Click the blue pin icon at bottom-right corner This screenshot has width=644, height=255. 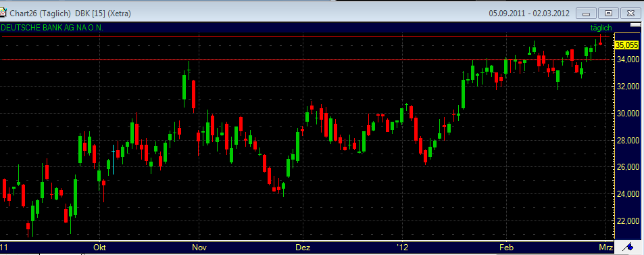click(x=628, y=248)
